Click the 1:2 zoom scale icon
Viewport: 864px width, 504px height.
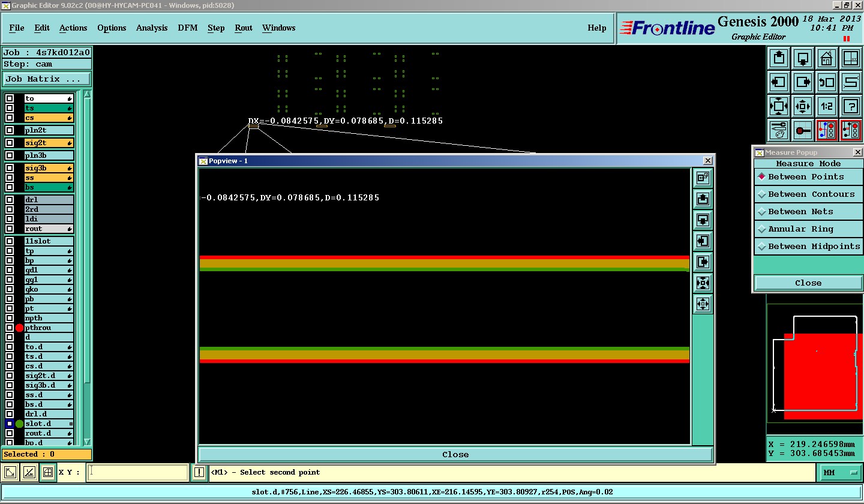pyautogui.click(x=827, y=106)
